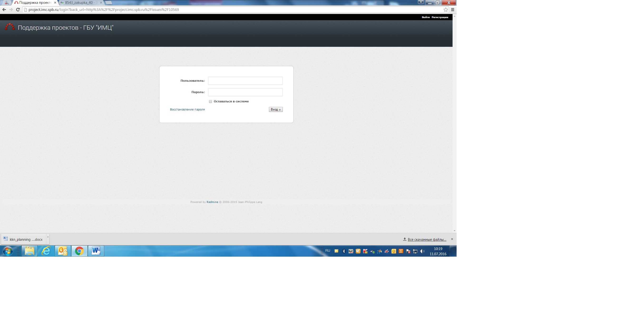Screen dimensions: 644x327
Task: Click the RU language indicator
Action: pyautogui.click(x=328, y=250)
